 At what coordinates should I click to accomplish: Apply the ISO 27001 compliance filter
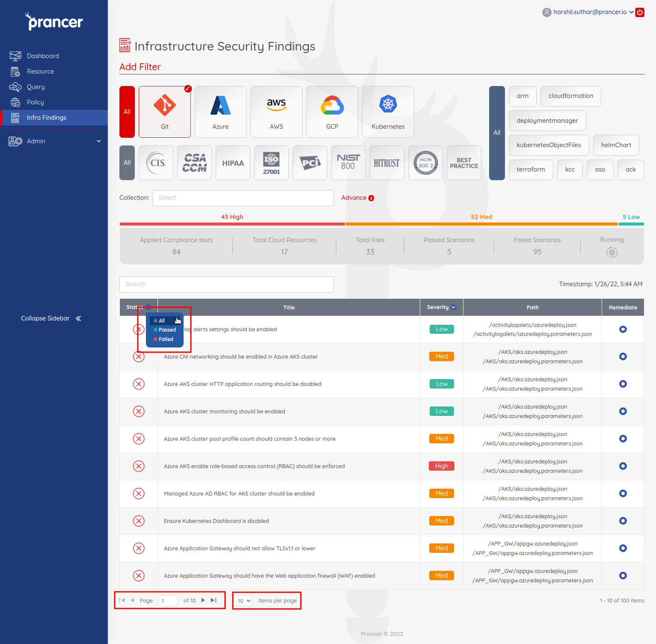pyautogui.click(x=272, y=163)
